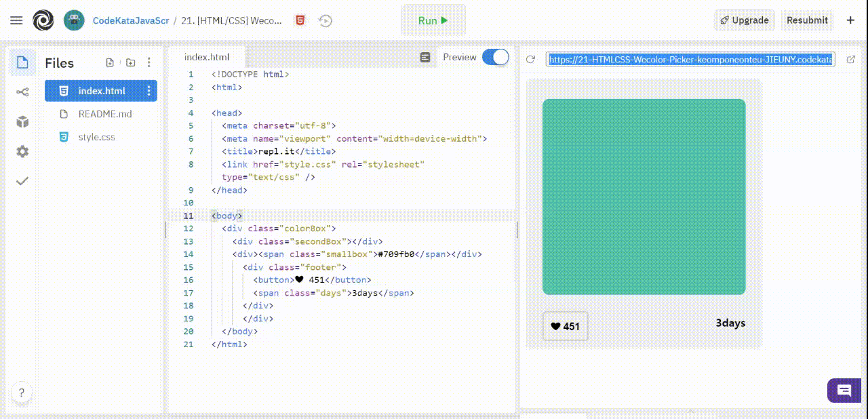Open the help question mark button

pos(21,393)
